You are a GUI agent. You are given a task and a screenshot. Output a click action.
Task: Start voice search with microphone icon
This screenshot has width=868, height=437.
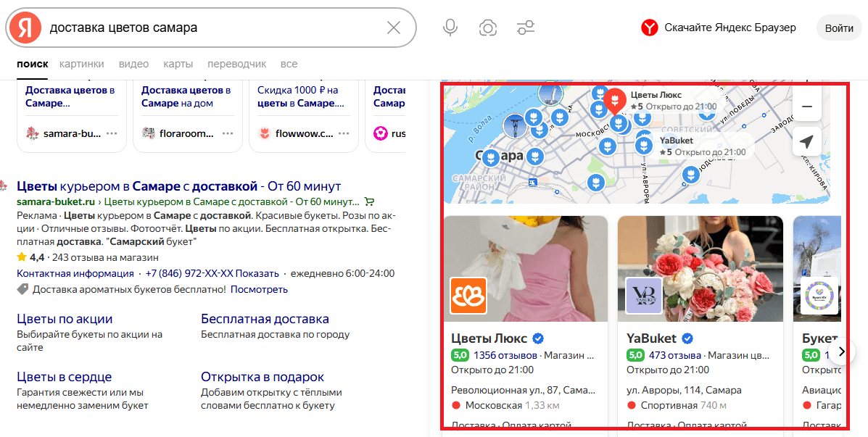450,28
